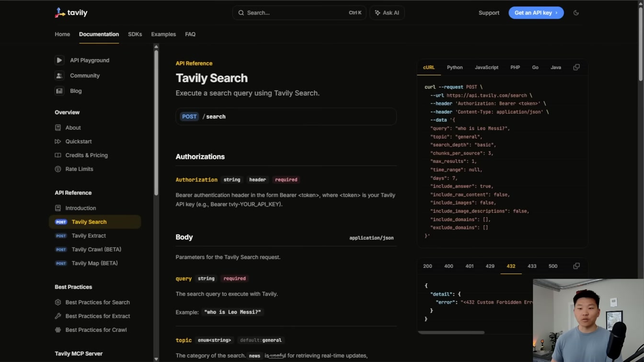Click sidebar scrollbar up arrow
Image resolution: width=644 pixels, height=362 pixels.
click(156, 47)
